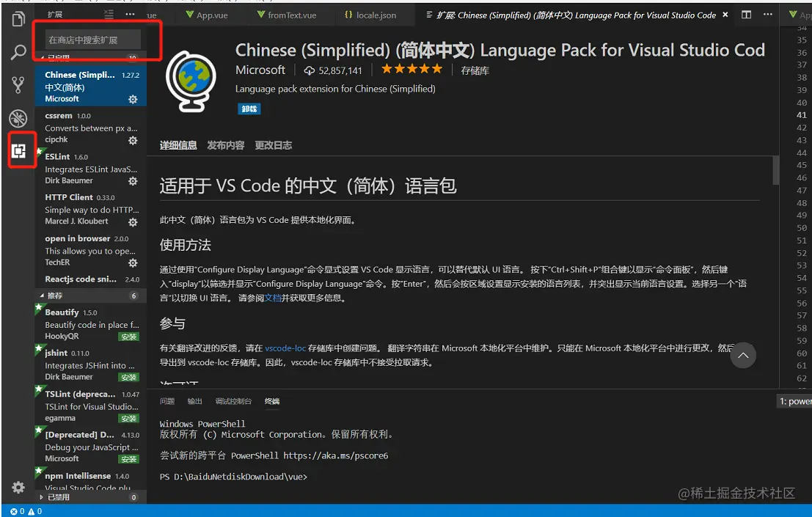812x517 pixels.
Task: Click the scroll-to-top arrow button
Action: point(743,356)
